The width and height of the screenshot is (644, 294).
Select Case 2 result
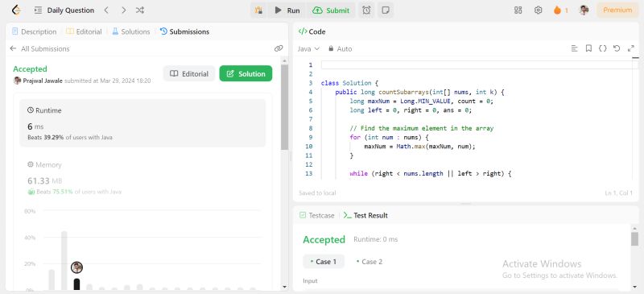[369, 262]
